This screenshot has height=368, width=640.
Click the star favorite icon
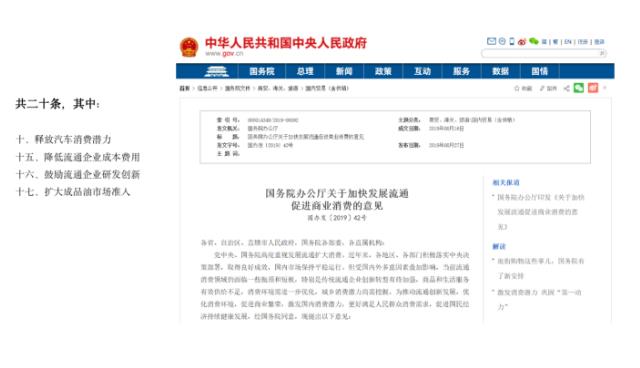(x=517, y=88)
